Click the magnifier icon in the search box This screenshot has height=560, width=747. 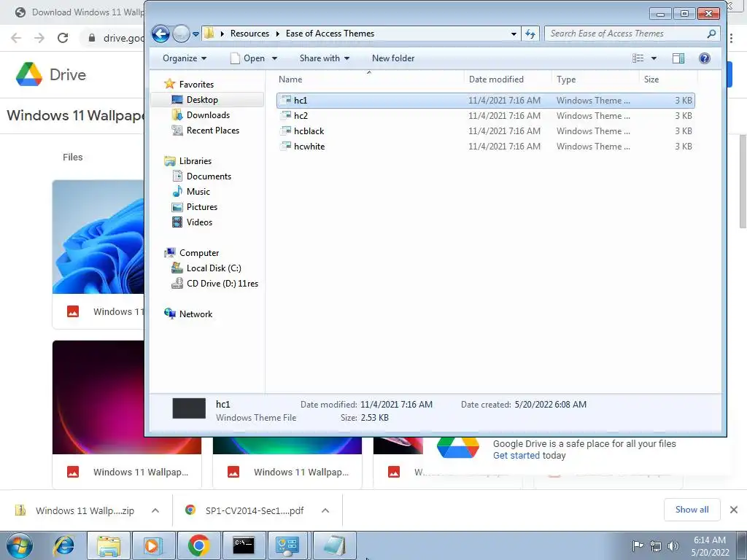711,34
